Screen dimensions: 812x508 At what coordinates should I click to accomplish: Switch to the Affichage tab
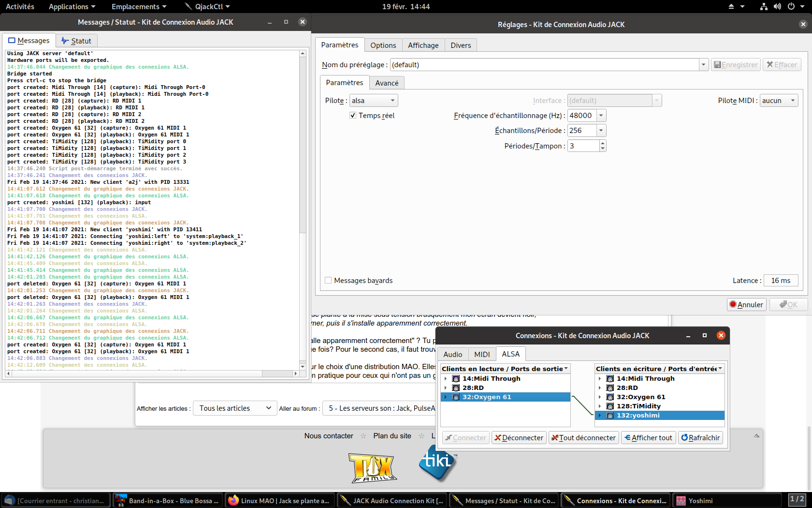pos(423,45)
